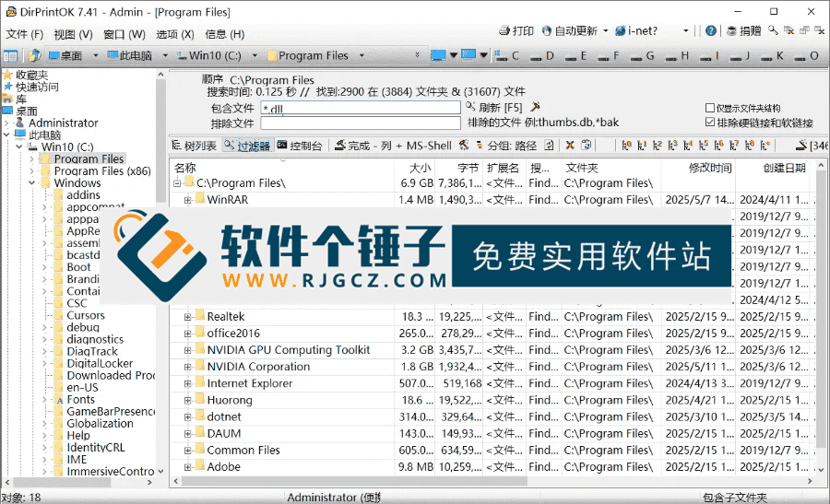This screenshot has height=504, width=830.
Task: Click the key icon beside 捐赠
Action: (x=774, y=30)
